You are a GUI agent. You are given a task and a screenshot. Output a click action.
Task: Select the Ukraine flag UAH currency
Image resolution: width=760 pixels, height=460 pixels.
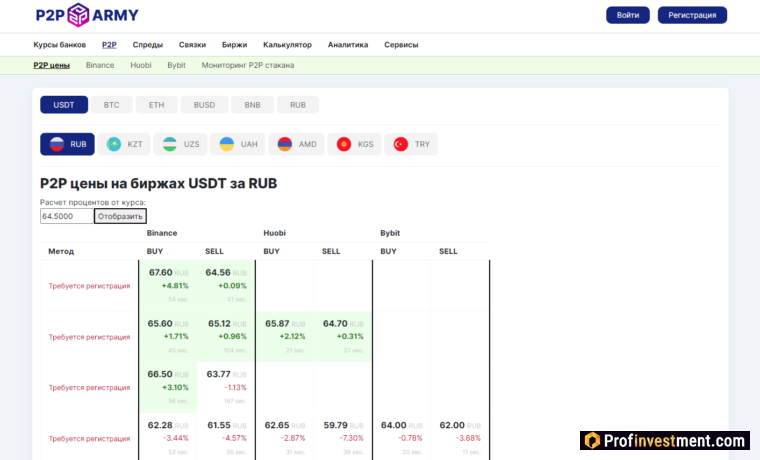[x=239, y=144]
